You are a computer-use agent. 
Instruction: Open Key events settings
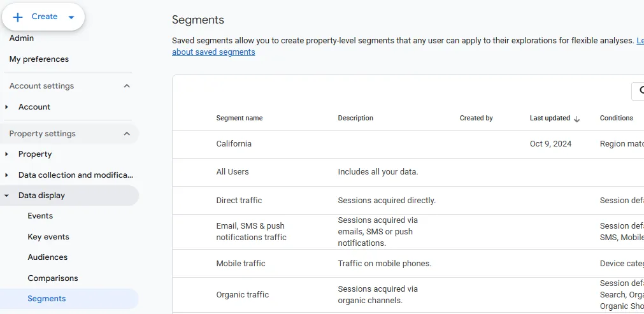click(48, 237)
